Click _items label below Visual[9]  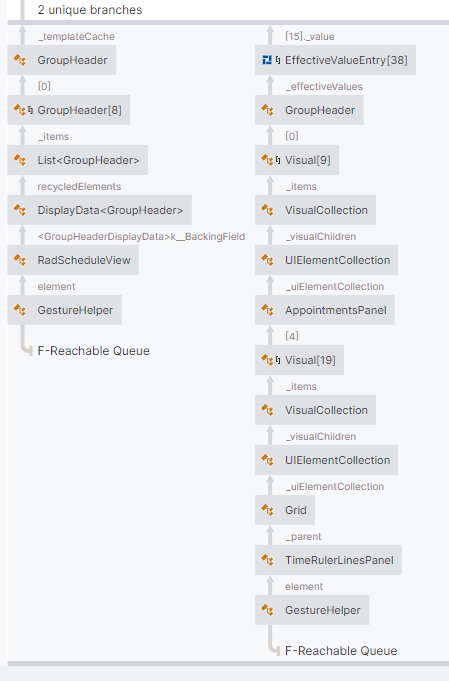pos(301,187)
